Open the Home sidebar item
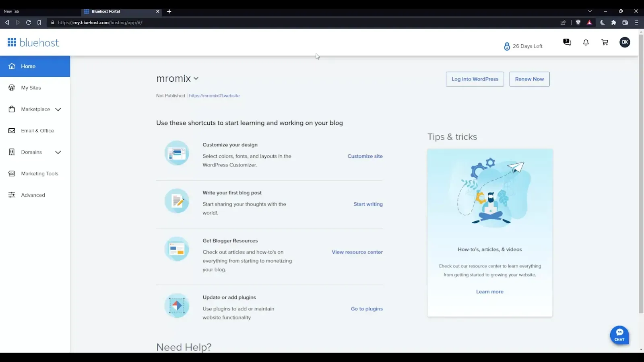 pos(35,66)
